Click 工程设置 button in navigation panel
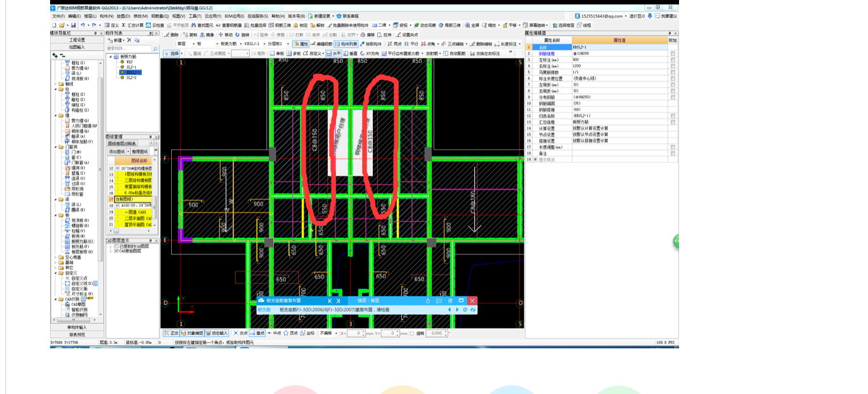The height and width of the screenshot is (394, 868). click(77, 40)
